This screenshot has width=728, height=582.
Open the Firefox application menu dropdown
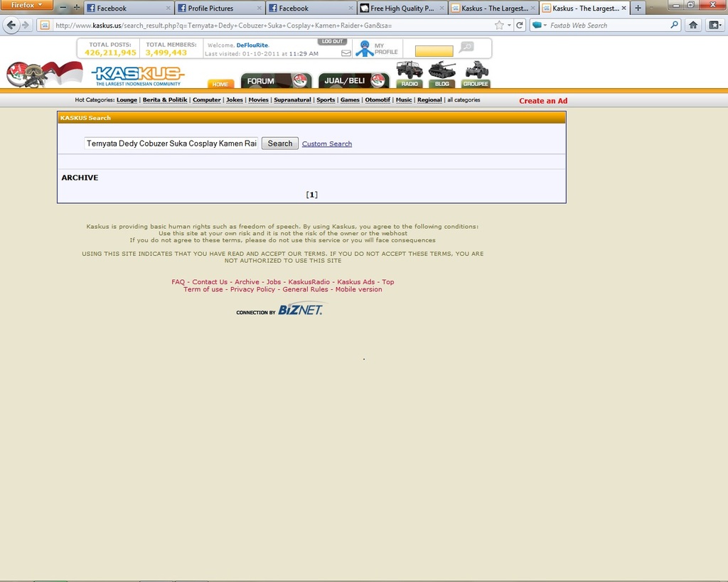click(x=26, y=5)
